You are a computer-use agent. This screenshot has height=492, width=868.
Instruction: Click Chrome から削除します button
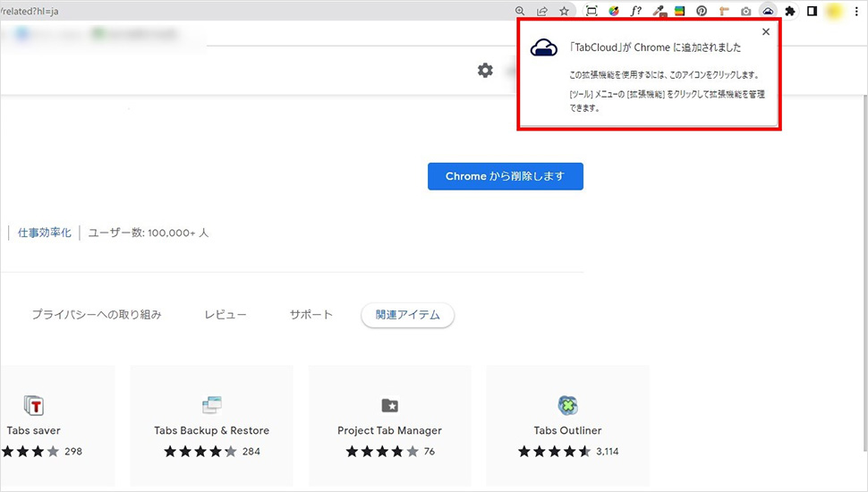[506, 176]
